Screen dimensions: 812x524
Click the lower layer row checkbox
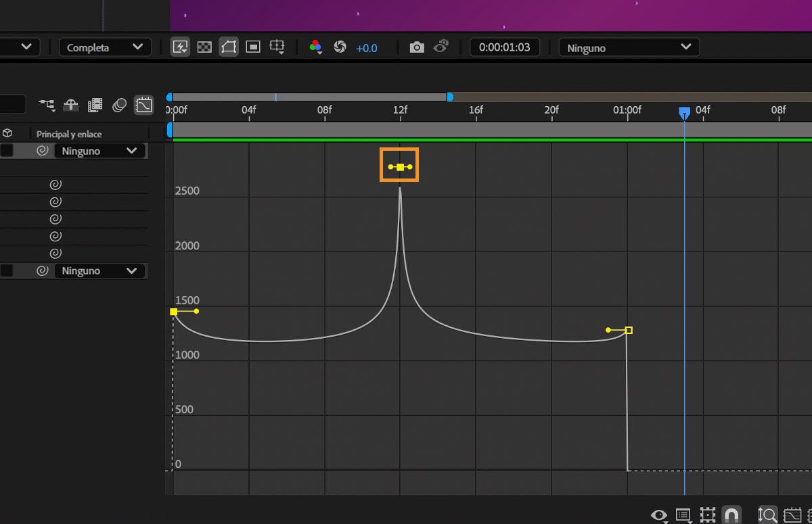(7, 270)
